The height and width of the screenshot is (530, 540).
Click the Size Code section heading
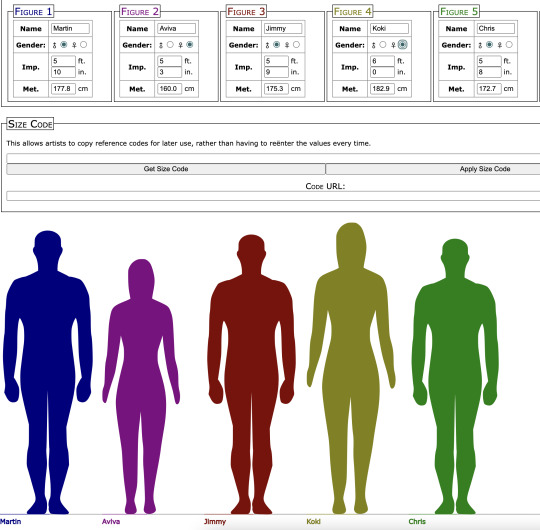pyautogui.click(x=30, y=124)
